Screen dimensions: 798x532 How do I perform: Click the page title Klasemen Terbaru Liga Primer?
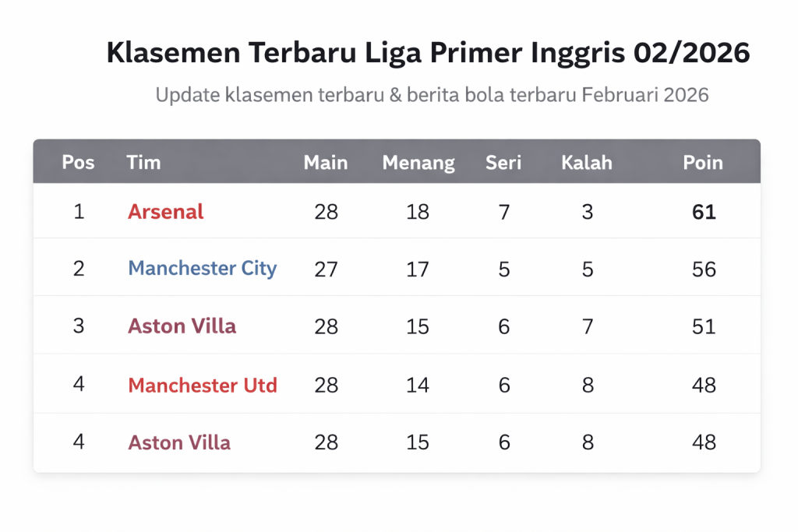click(428, 54)
